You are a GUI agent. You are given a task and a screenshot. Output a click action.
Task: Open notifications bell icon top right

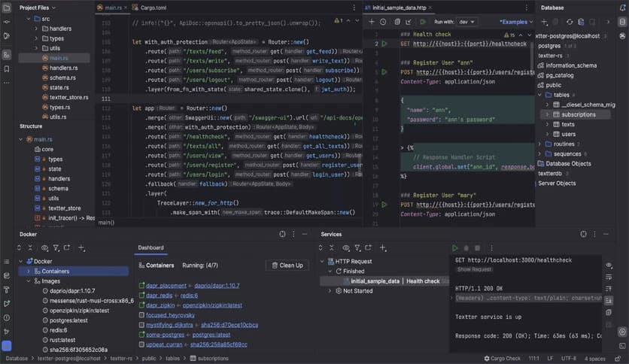tap(622, 8)
